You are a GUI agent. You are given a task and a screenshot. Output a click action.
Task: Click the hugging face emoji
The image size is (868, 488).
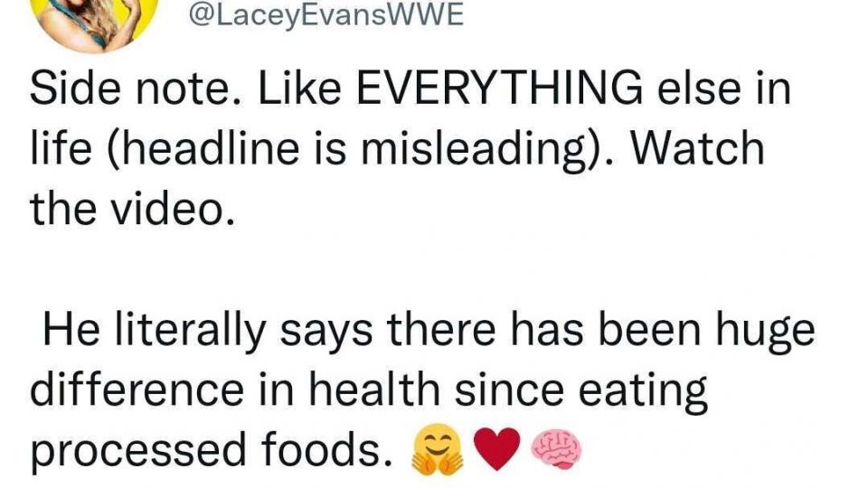[437, 450]
